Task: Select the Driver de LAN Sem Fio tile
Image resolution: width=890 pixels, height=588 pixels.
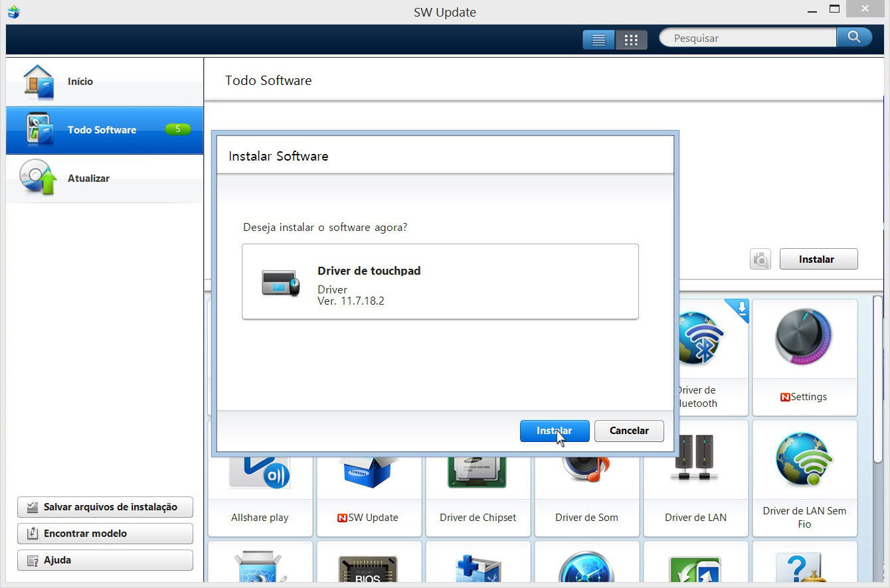Action: point(805,478)
